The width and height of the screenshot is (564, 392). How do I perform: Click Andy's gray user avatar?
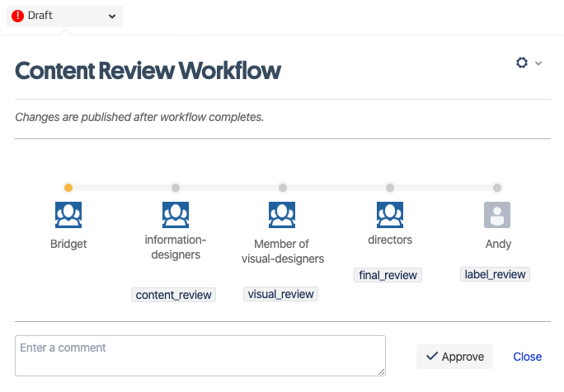(497, 215)
